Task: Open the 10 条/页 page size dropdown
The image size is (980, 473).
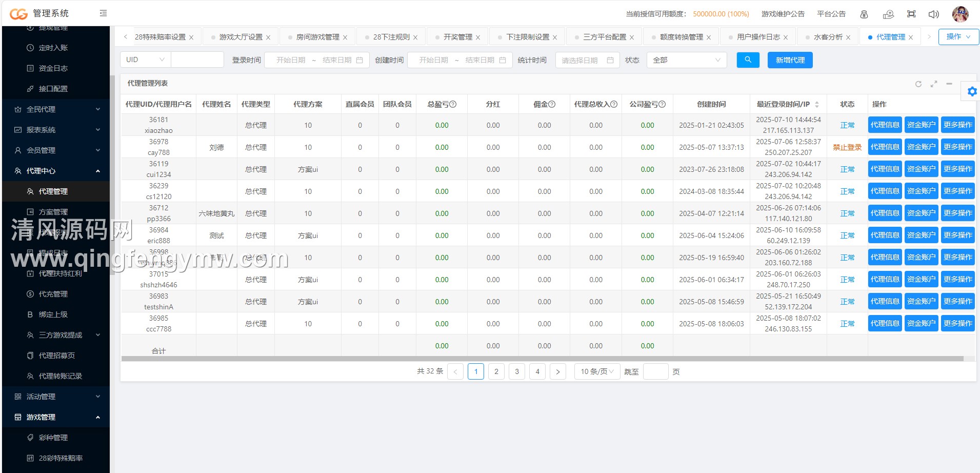Action: coord(597,371)
